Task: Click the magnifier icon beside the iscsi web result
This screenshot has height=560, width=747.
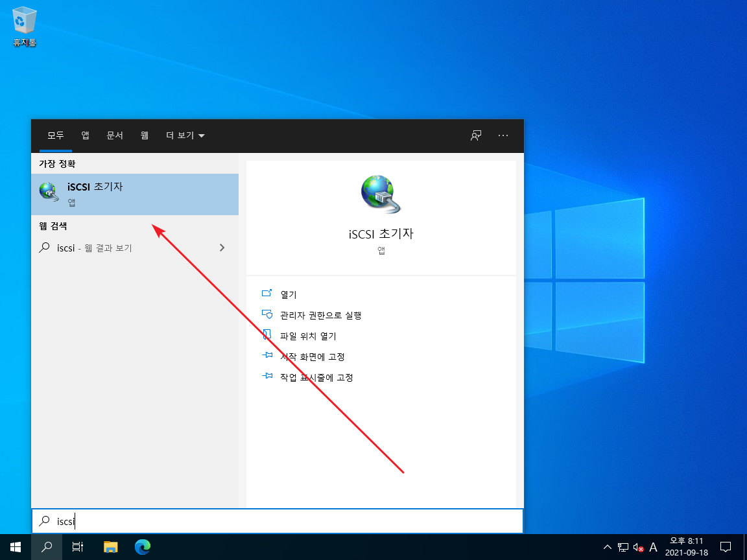Action: pos(44,247)
